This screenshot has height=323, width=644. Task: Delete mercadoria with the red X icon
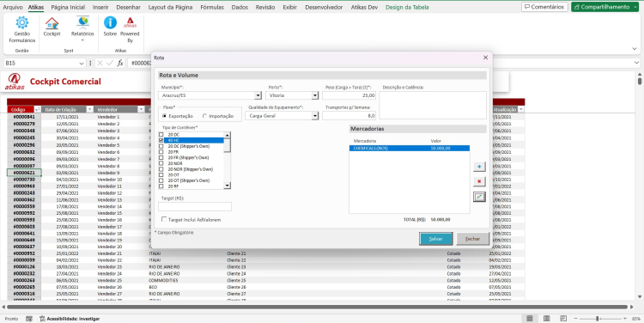pos(479,181)
